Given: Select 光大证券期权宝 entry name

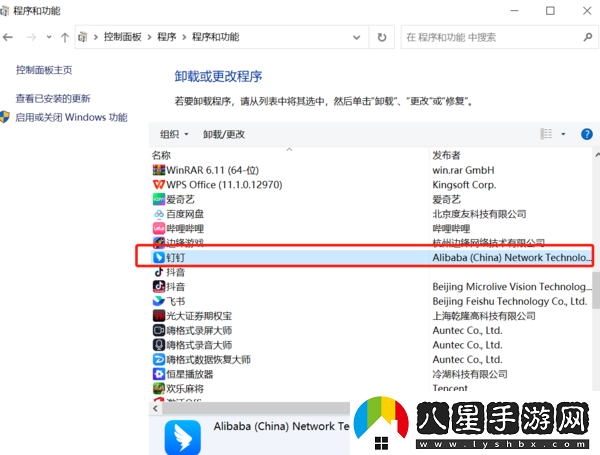Looking at the screenshot, I should (x=199, y=316).
